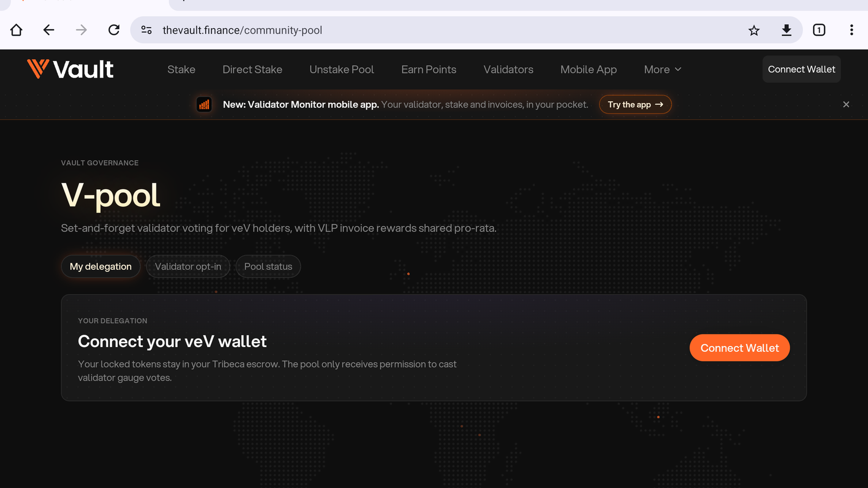Switch to Pool status tab

(x=268, y=266)
